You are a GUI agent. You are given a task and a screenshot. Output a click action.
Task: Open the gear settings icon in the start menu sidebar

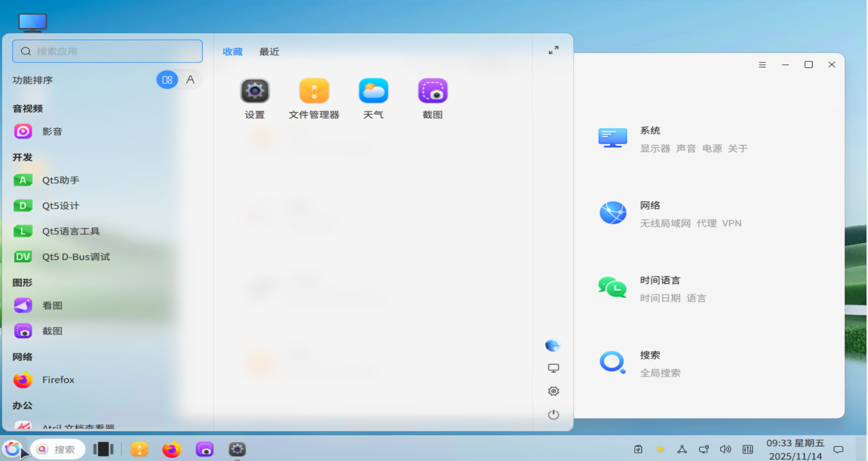pyautogui.click(x=554, y=391)
